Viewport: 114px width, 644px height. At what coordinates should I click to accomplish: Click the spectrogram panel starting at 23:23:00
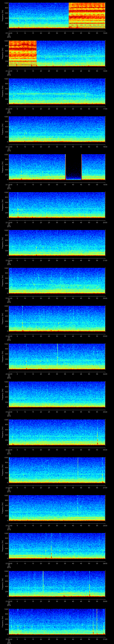(x=57, y=357)
